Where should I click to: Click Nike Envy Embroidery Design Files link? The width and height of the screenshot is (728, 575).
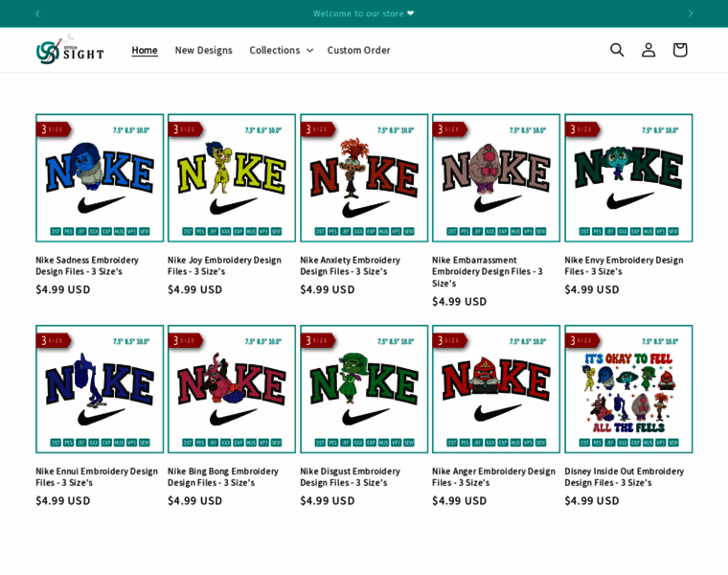point(624,265)
